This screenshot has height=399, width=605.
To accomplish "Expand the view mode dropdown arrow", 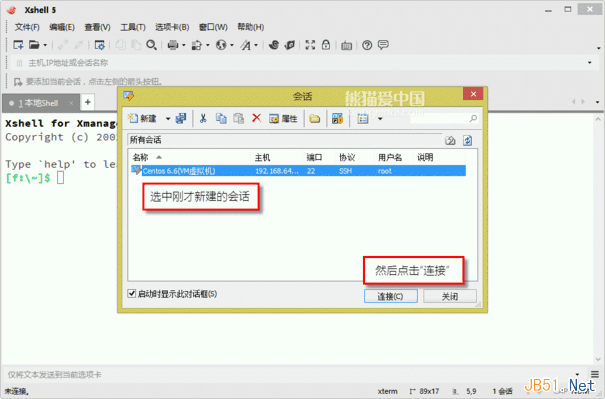I will pyautogui.click(x=380, y=119).
